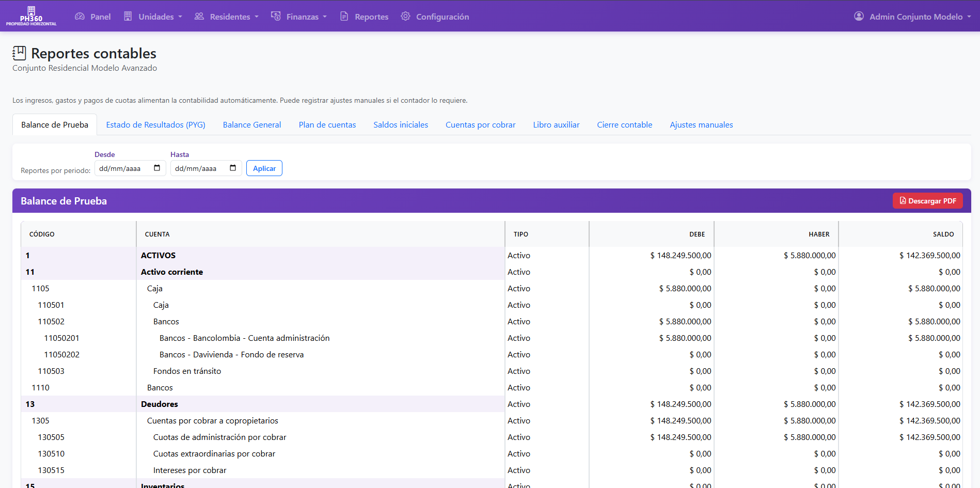This screenshot has width=980, height=488.
Task: Click into the Desde date field
Action: (x=124, y=168)
